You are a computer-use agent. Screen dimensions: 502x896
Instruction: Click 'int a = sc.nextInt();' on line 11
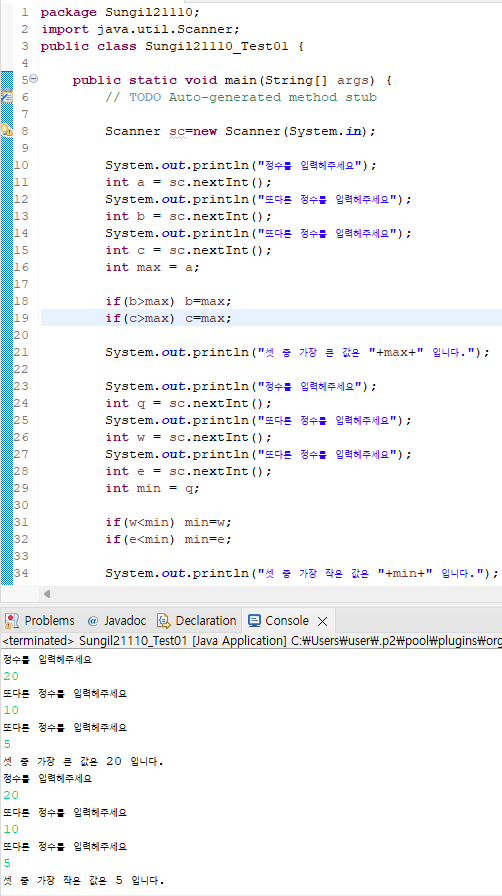click(189, 182)
